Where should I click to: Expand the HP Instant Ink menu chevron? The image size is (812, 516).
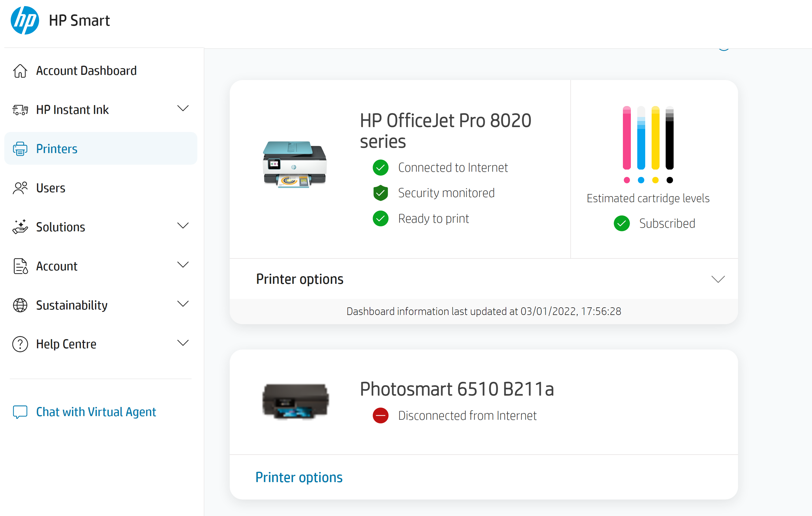coord(183,108)
